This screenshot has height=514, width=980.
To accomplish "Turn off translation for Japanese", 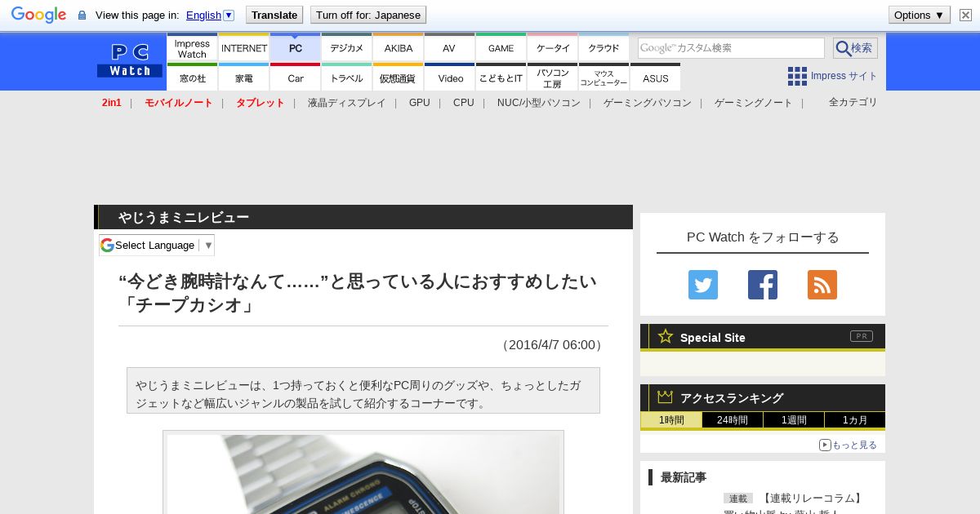I will pyautogui.click(x=368, y=15).
